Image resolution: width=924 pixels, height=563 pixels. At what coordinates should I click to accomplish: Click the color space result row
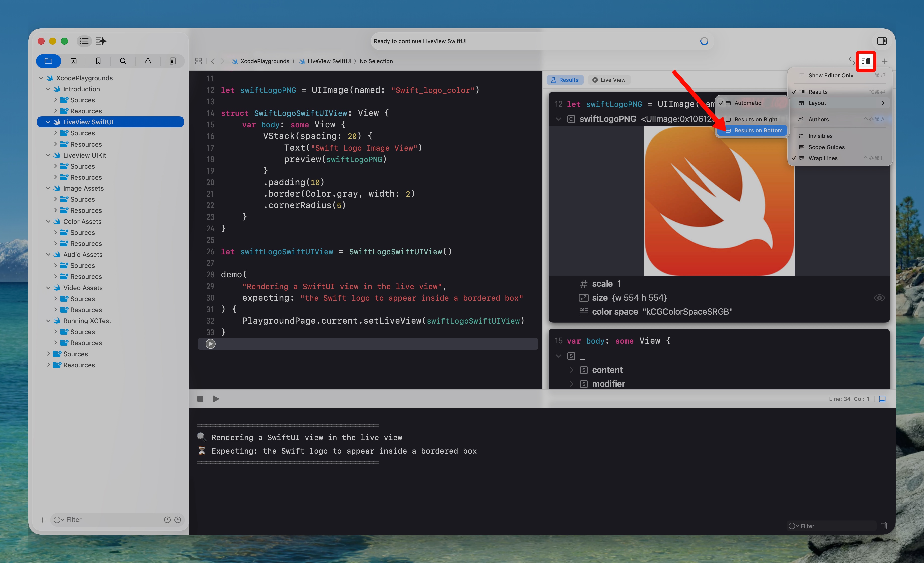click(719, 312)
